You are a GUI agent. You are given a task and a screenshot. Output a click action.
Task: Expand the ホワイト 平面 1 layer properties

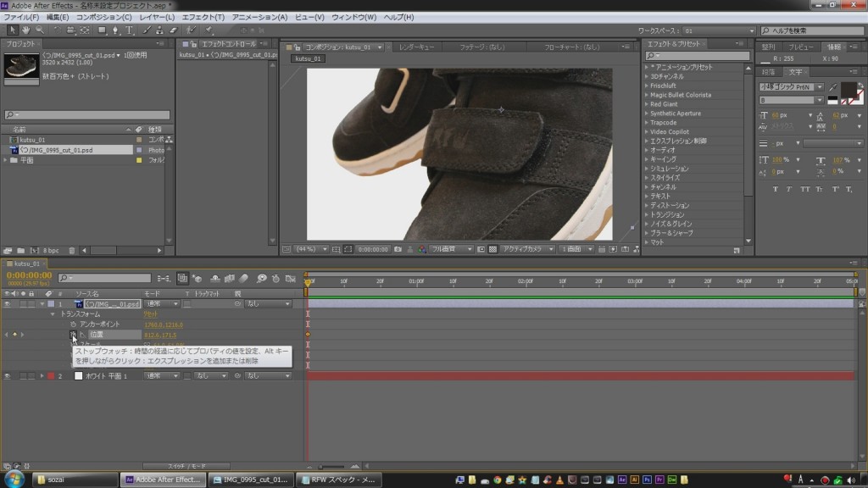42,375
